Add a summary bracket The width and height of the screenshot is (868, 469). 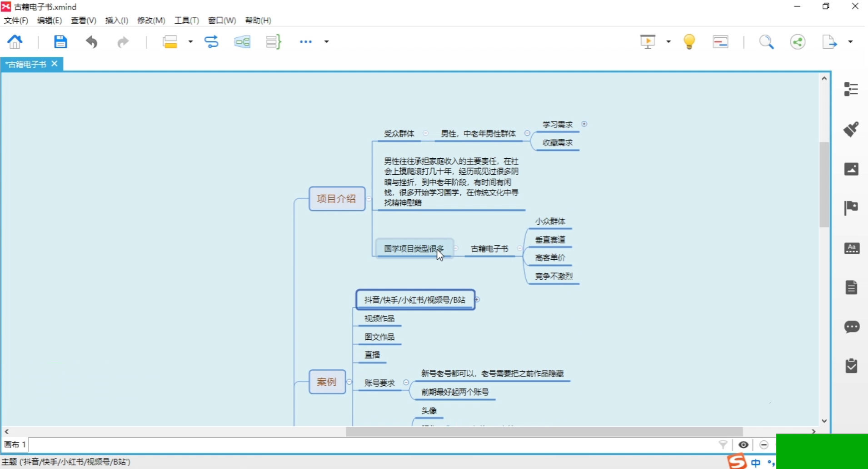click(274, 42)
